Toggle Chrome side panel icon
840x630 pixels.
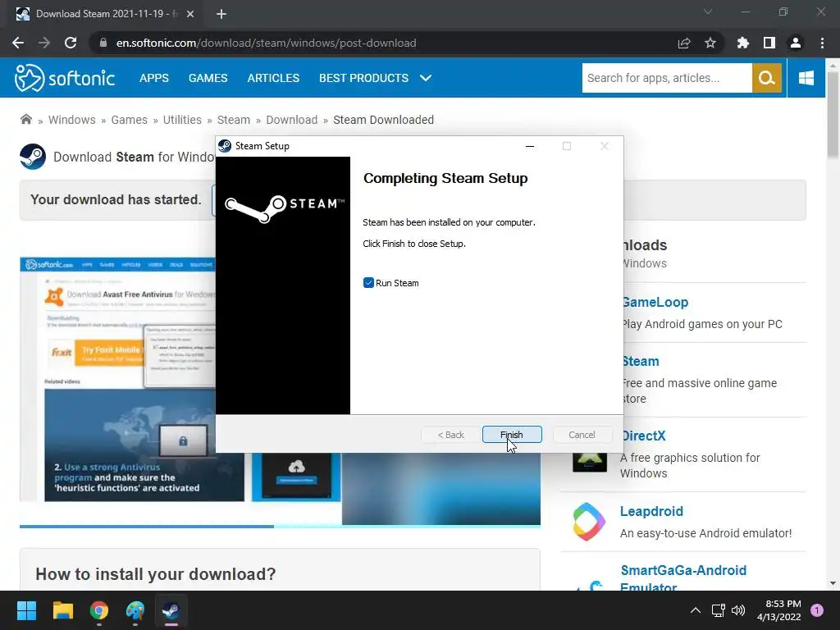(x=769, y=43)
